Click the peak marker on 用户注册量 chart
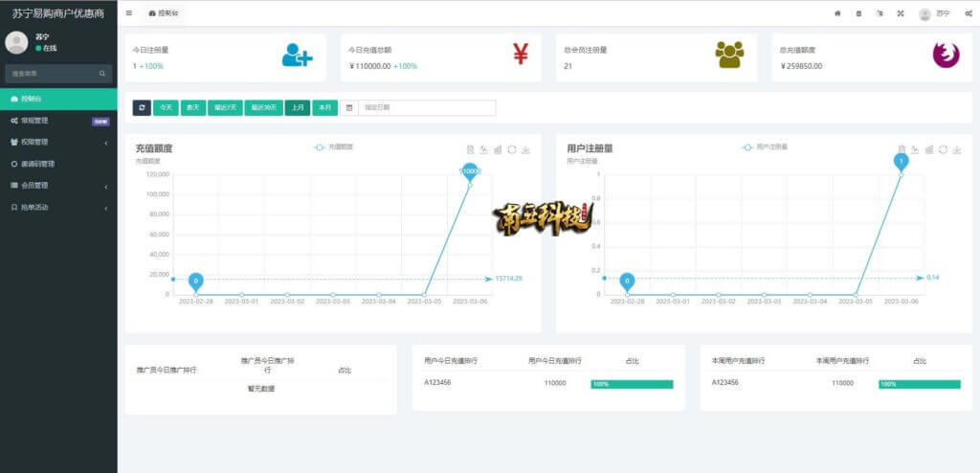The width and height of the screenshot is (980, 473). [901, 163]
